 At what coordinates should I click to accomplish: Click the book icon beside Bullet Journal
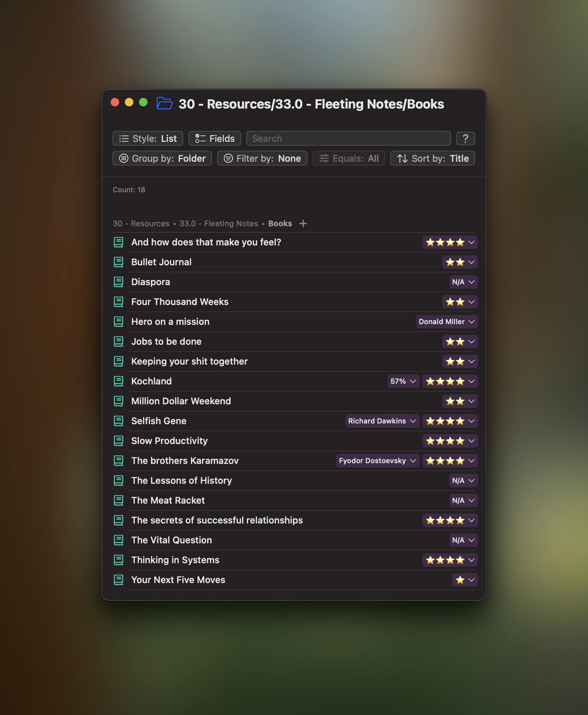[118, 262]
